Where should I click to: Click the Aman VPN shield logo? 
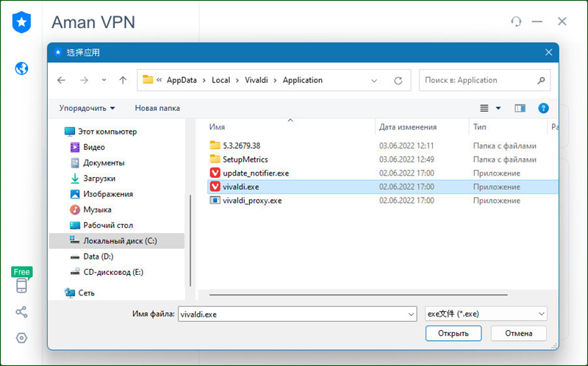pyautogui.click(x=21, y=22)
